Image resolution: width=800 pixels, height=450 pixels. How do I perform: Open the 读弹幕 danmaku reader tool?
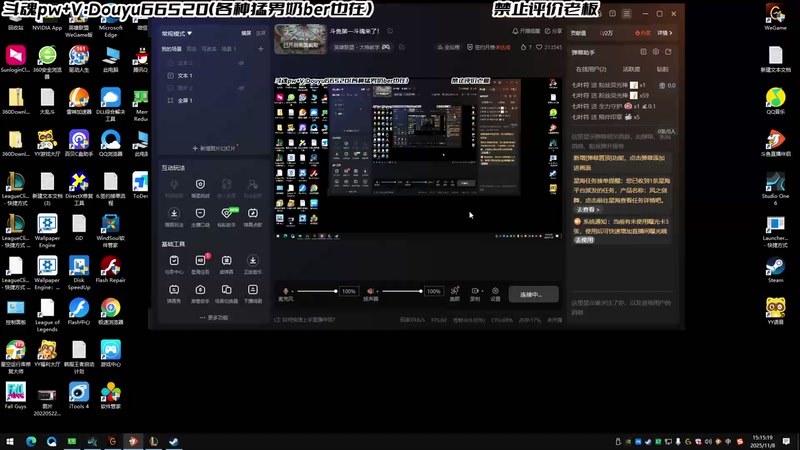[x=227, y=264]
